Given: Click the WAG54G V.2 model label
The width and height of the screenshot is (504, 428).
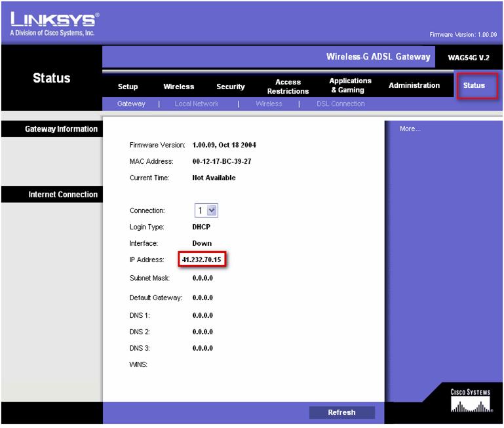Looking at the screenshot, I should (469, 58).
